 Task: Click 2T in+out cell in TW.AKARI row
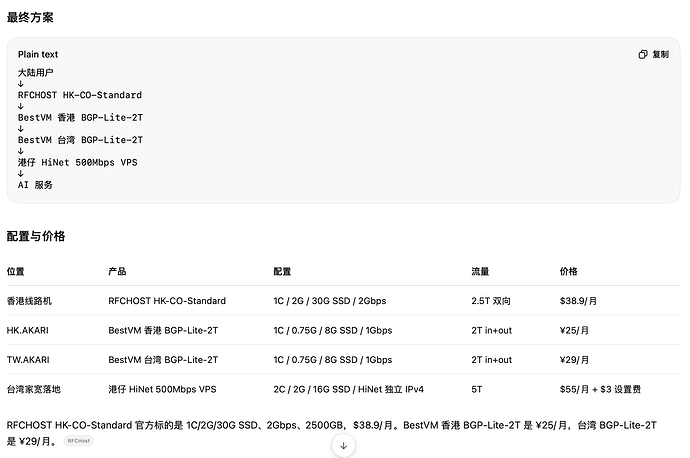(492, 360)
